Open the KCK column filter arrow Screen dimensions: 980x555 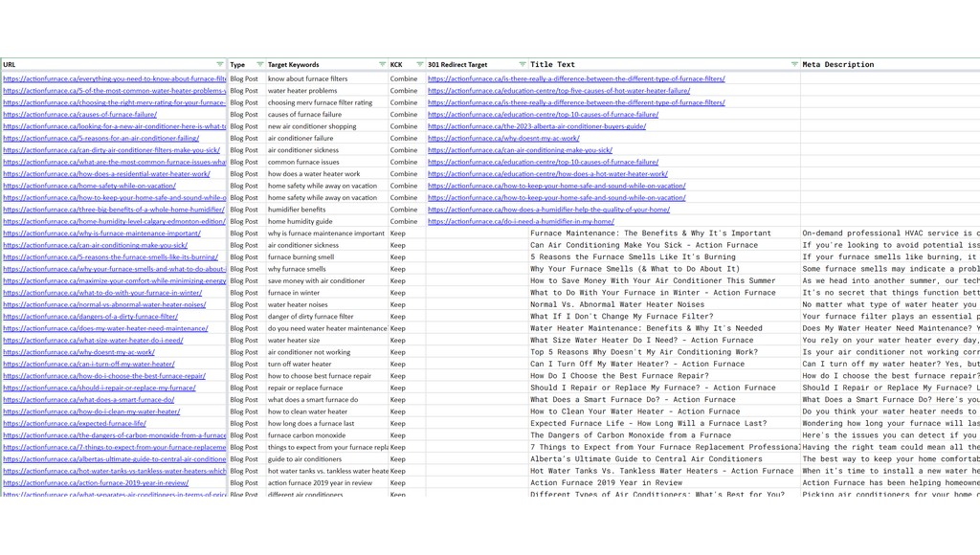[x=419, y=64]
